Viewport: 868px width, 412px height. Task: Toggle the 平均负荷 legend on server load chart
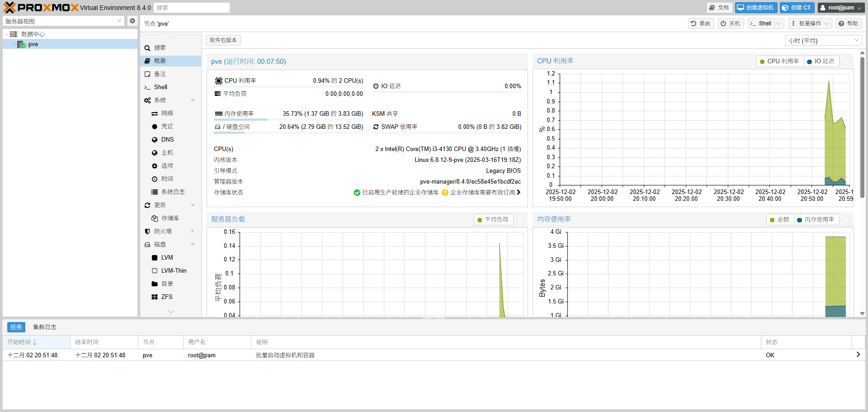pos(493,219)
